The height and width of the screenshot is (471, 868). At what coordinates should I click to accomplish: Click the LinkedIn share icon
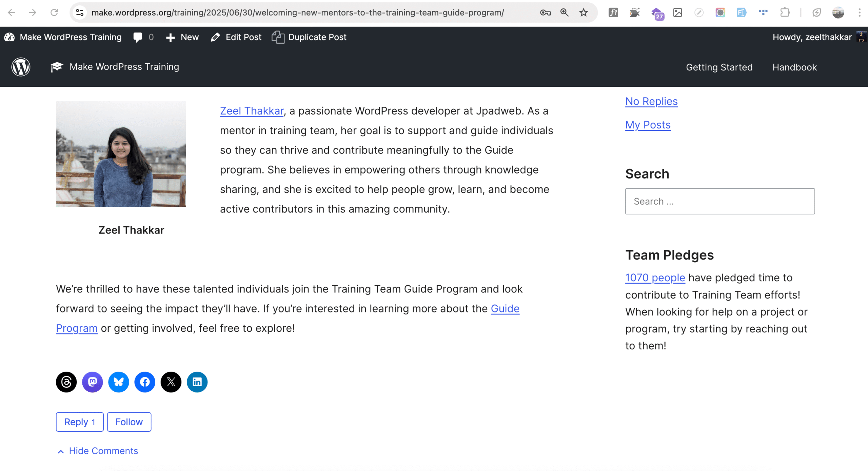pyautogui.click(x=197, y=382)
